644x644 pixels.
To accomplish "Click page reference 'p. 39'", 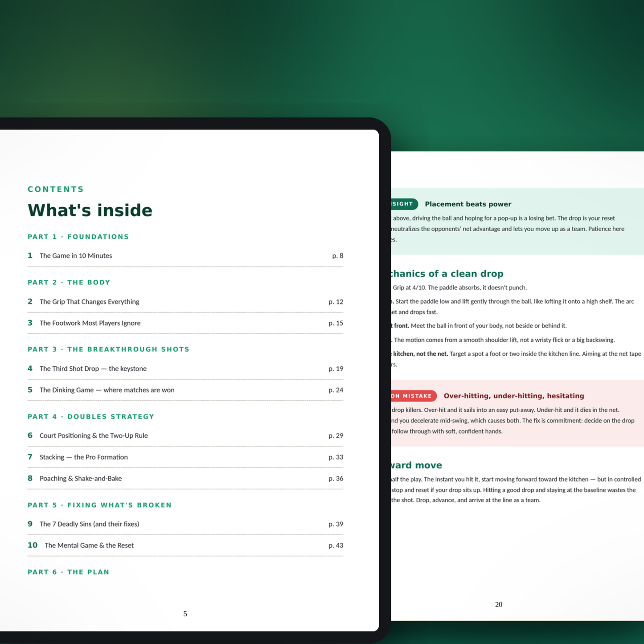I will point(336,524).
